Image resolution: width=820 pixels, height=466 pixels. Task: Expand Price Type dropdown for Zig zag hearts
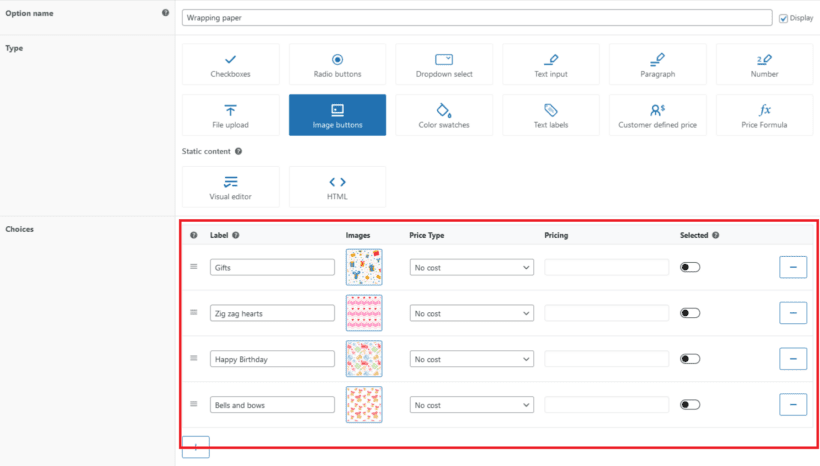tap(471, 314)
